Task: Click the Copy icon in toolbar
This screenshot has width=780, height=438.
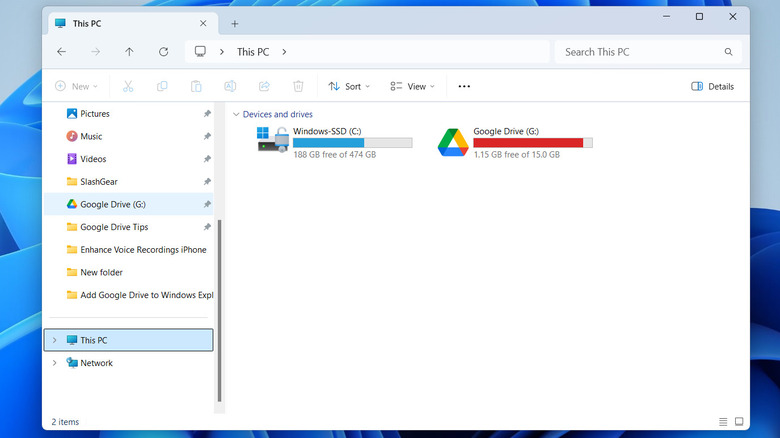Action: coord(162,86)
